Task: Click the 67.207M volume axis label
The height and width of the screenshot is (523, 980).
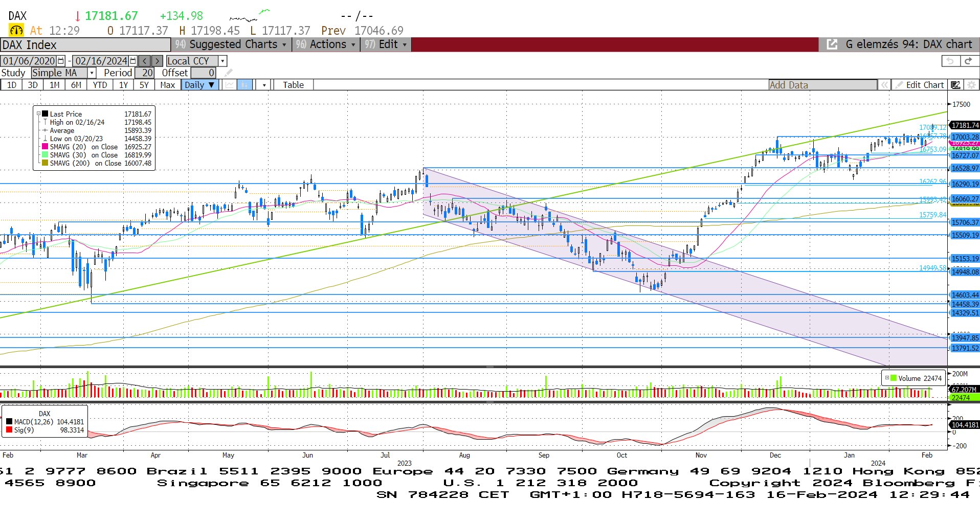Action: (964, 390)
